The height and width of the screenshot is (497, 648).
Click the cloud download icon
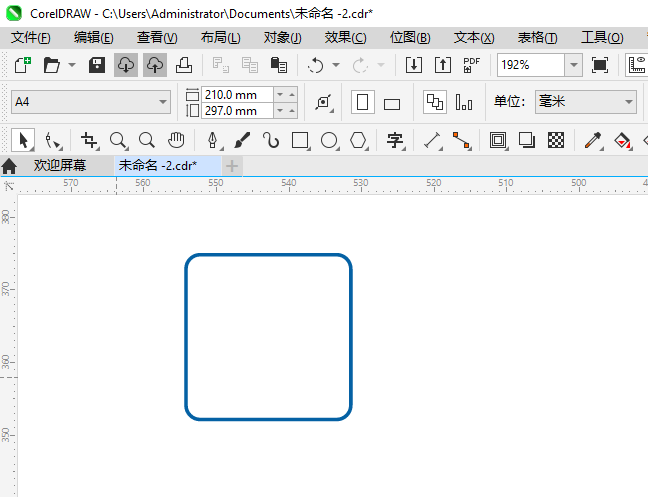coord(126,65)
